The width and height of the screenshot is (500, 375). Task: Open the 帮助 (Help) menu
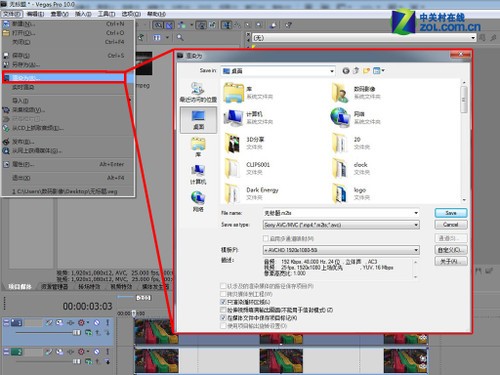[156, 14]
